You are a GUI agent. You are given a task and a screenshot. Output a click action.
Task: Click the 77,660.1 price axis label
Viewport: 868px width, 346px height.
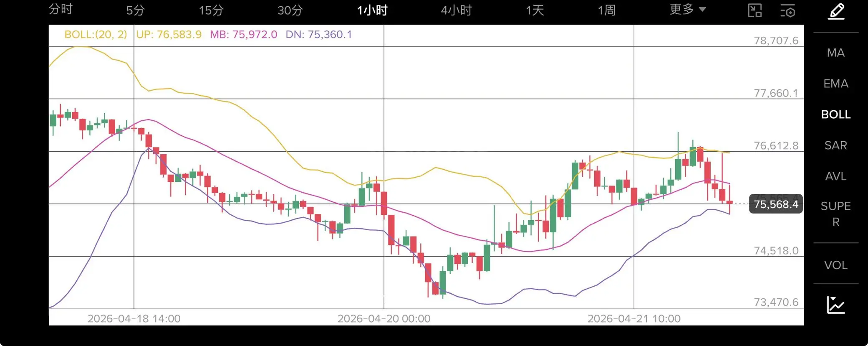coord(776,93)
